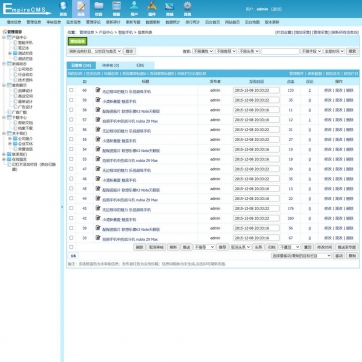Screen dimensions: 362x362
Task: Click the green 增加信息 button
Action: [77, 42]
